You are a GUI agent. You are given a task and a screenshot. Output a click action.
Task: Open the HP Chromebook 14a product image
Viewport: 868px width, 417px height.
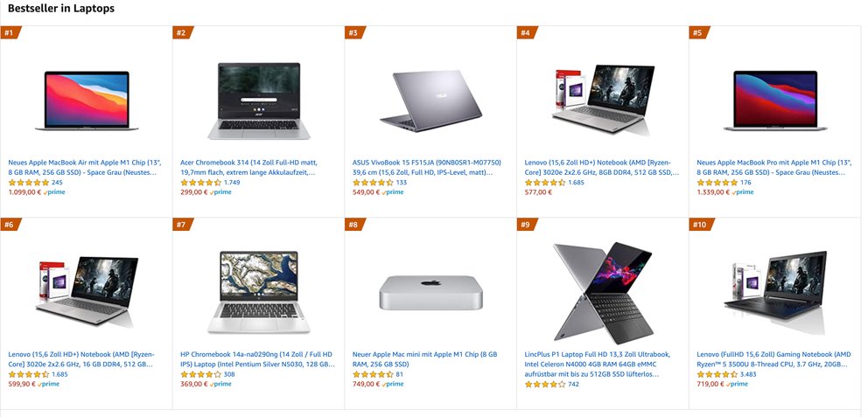[x=258, y=292]
